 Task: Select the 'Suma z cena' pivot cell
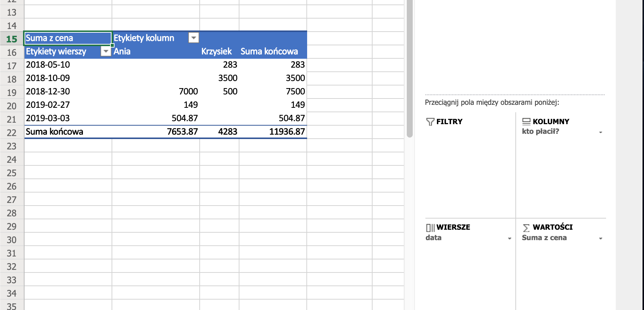click(x=68, y=38)
